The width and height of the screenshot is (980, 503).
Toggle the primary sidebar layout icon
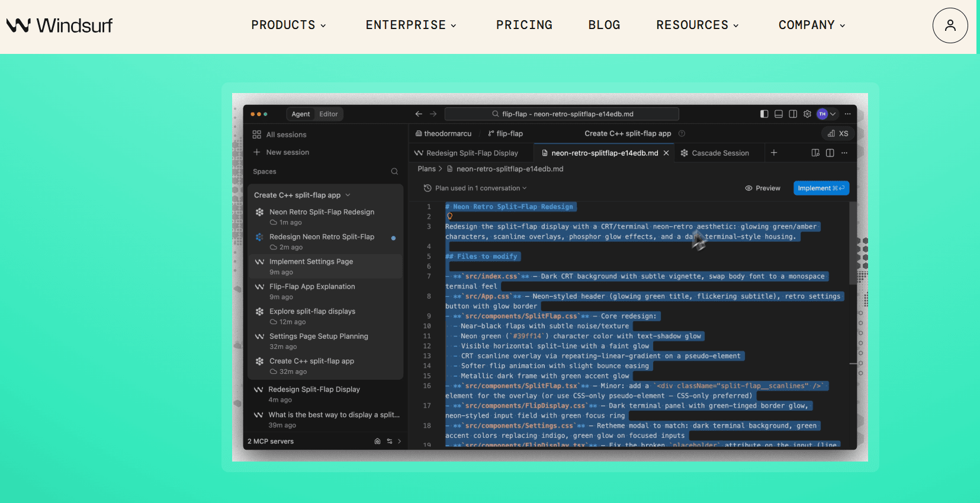pos(764,114)
